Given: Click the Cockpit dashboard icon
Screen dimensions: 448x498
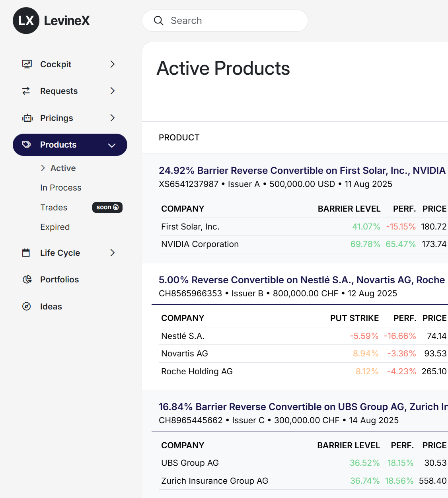Looking at the screenshot, I should coord(26,64).
